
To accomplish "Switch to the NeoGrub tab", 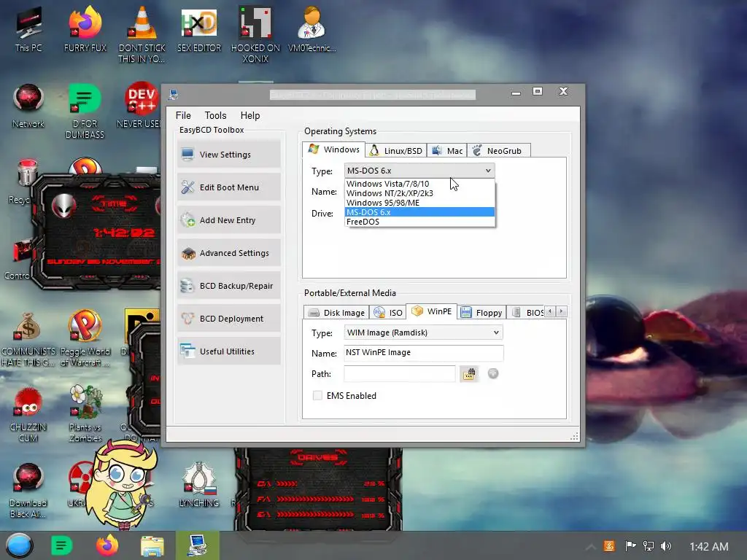I will tap(499, 150).
